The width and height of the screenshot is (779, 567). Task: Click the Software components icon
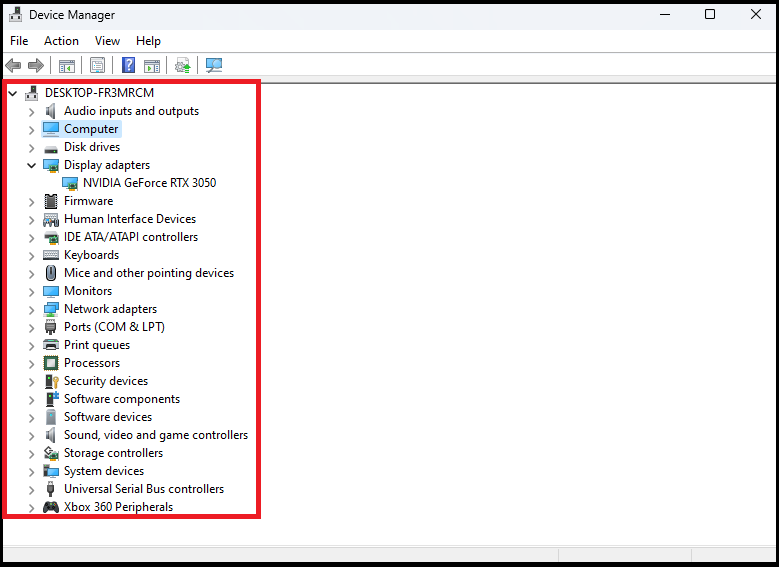point(52,399)
